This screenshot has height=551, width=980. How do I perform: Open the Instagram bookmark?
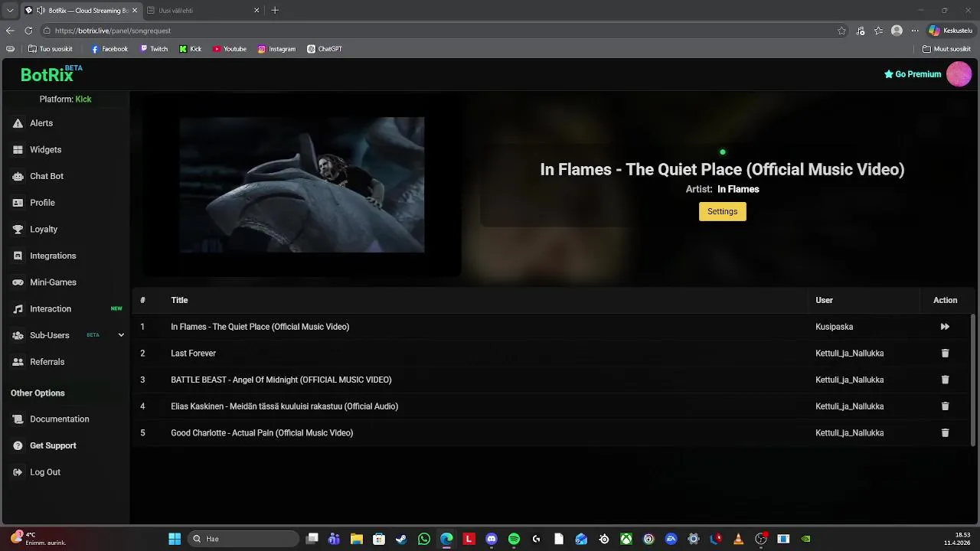(x=276, y=49)
